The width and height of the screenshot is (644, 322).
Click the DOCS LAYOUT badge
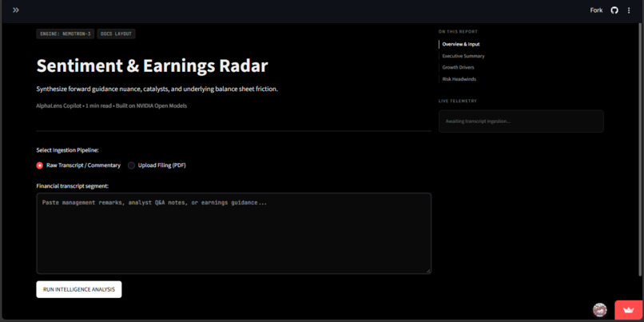(116, 34)
